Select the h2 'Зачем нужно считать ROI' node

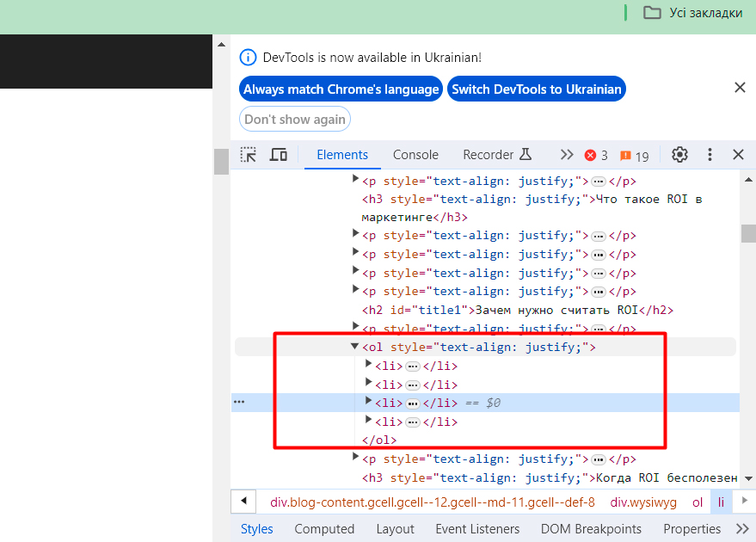pos(518,310)
